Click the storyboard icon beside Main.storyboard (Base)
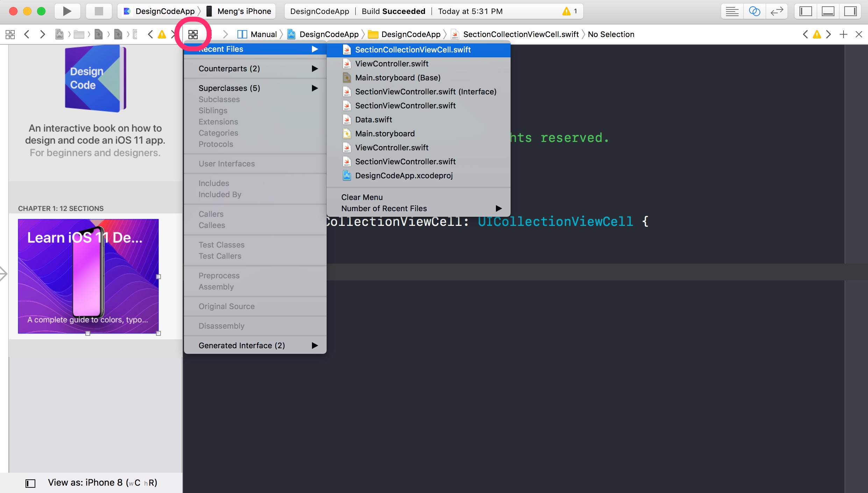This screenshot has height=493, width=868. [x=347, y=78]
